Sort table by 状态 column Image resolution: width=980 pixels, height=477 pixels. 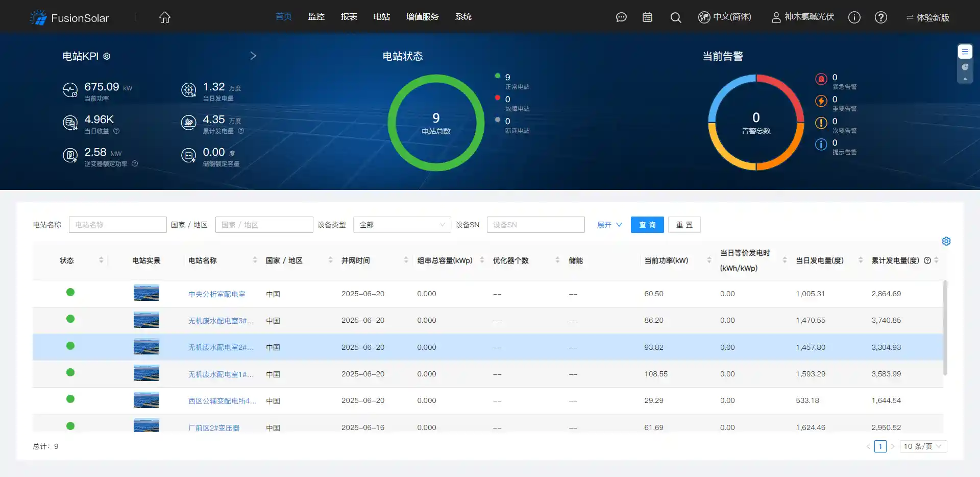click(x=101, y=260)
